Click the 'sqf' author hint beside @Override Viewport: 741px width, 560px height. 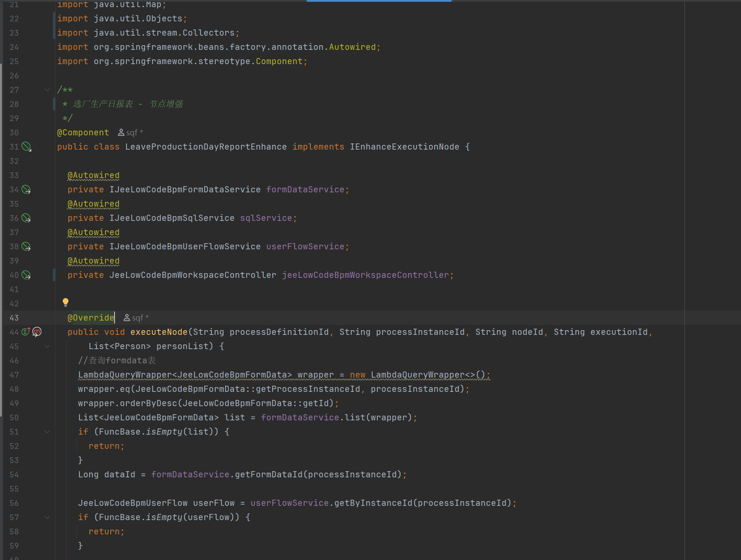point(137,318)
